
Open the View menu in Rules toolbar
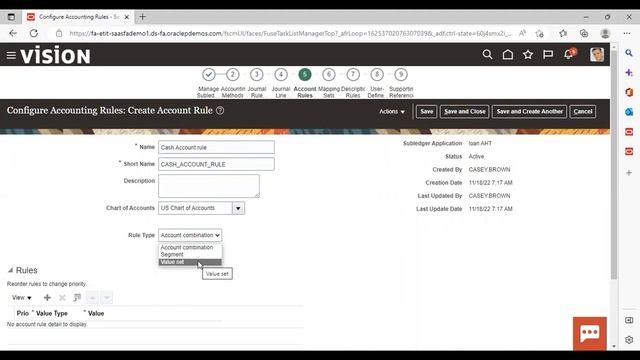(x=22, y=298)
